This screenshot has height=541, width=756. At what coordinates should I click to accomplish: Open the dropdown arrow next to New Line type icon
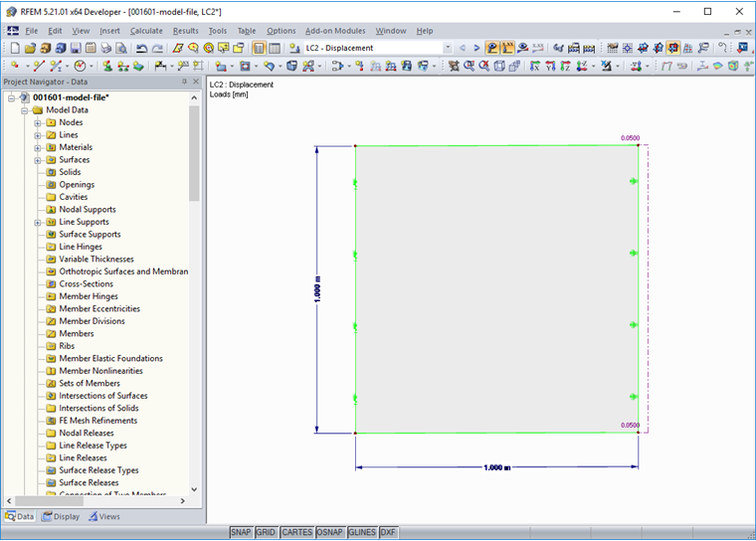point(67,66)
